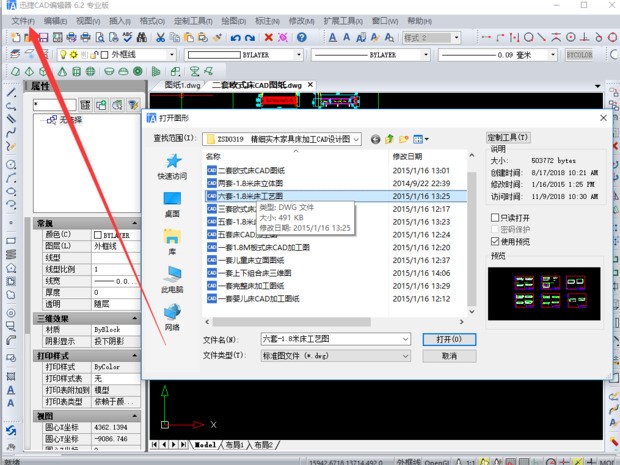
Task: Click the print preview magnifier icon
Action: pos(100,38)
